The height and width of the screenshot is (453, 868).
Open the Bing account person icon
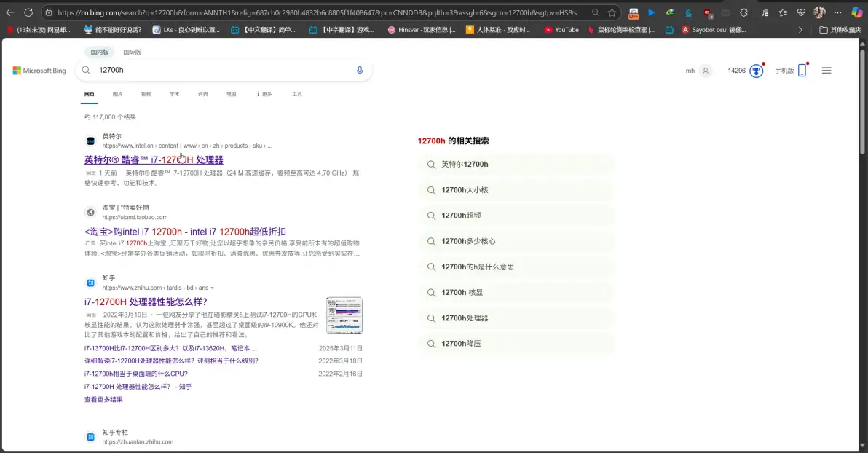click(705, 71)
